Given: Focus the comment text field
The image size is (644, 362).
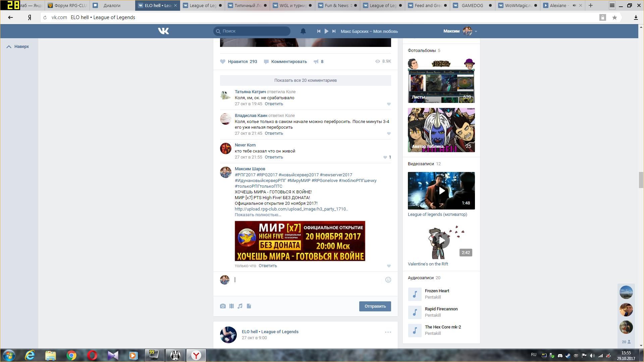Looking at the screenshot, I should pos(308,280).
